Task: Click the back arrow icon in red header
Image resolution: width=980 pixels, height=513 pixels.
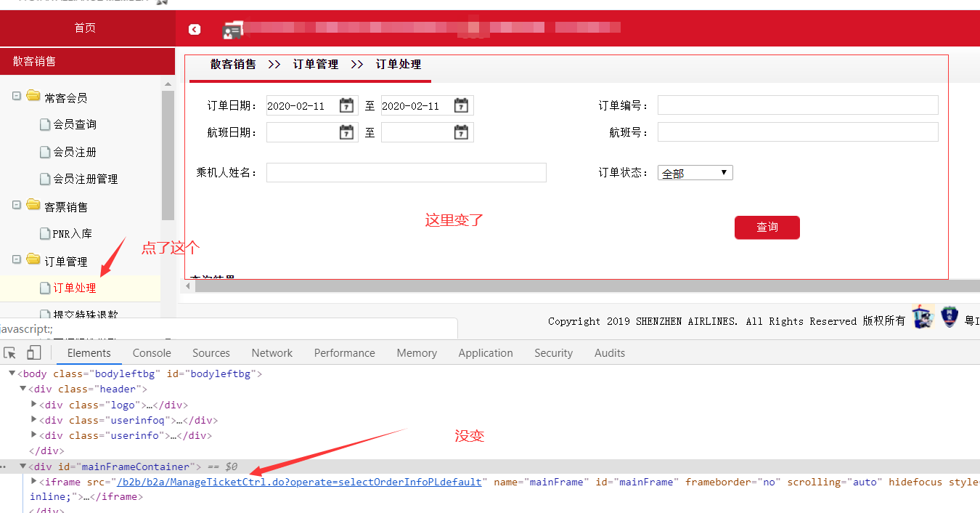Action: coord(195,29)
